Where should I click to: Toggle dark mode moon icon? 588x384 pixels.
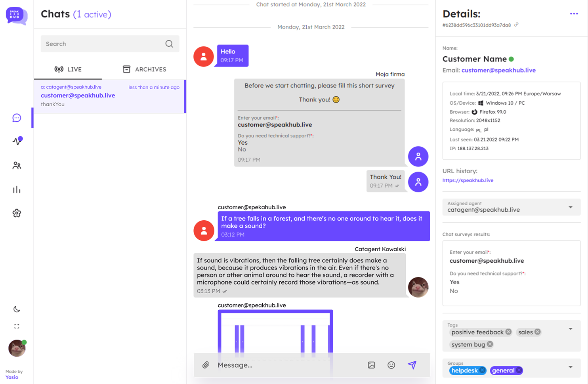click(x=17, y=309)
